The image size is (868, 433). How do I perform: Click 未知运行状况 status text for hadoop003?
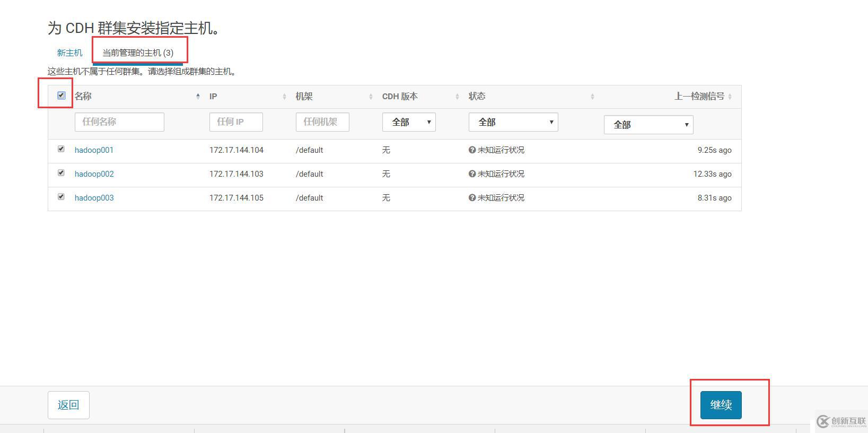[501, 198]
